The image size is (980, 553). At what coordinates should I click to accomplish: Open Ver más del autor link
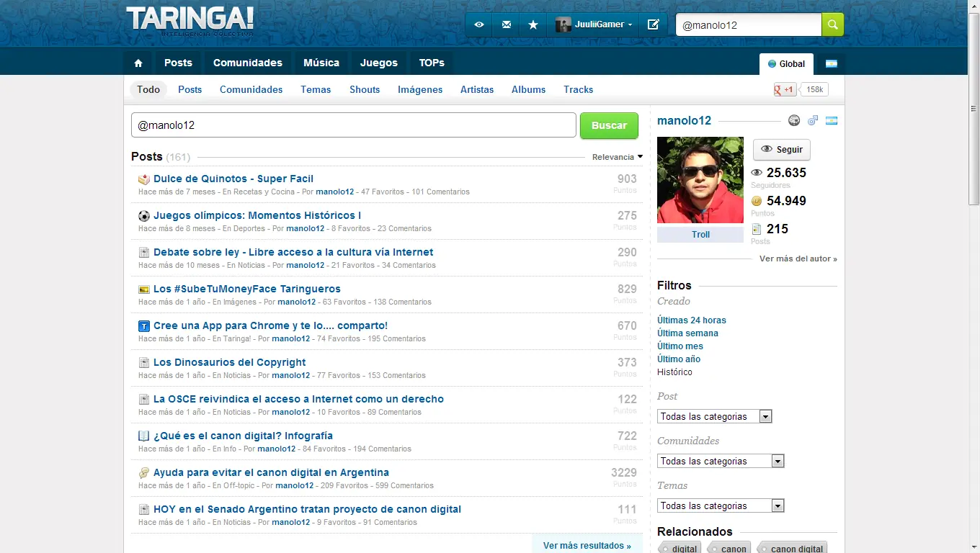[798, 258]
